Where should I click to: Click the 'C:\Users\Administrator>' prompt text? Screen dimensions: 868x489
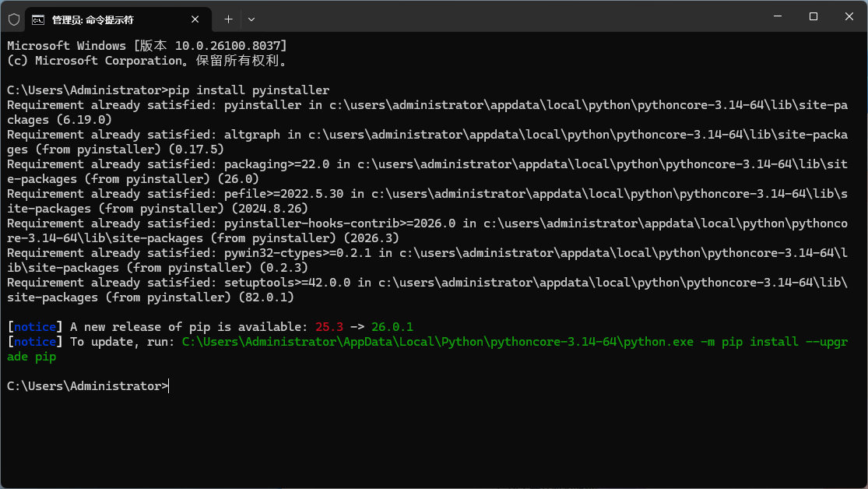coord(86,385)
